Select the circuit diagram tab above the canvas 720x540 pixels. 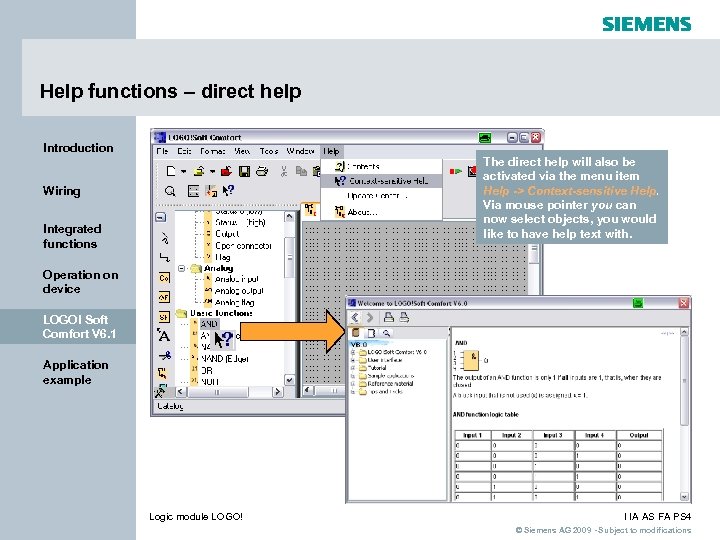pyautogui.click(x=310, y=209)
